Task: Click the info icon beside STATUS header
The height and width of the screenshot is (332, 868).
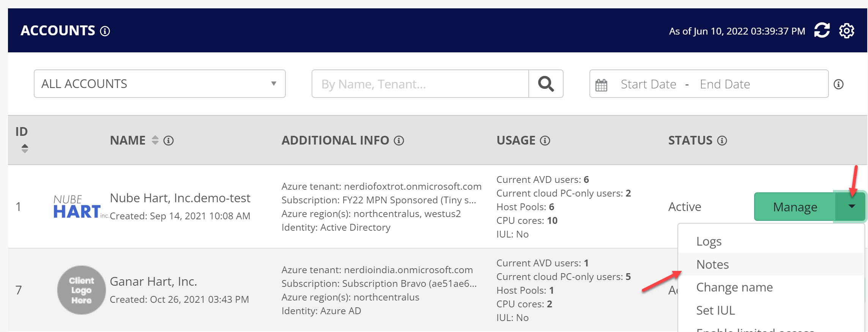Action: coord(722,141)
